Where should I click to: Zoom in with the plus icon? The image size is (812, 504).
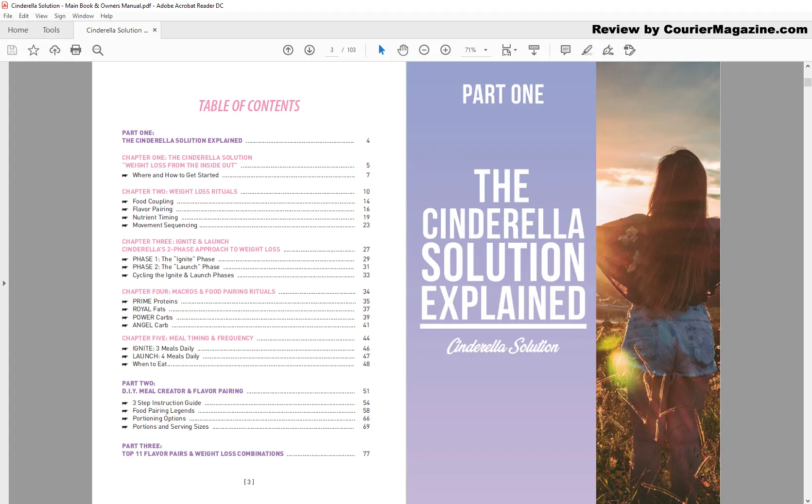click(446, 50)
